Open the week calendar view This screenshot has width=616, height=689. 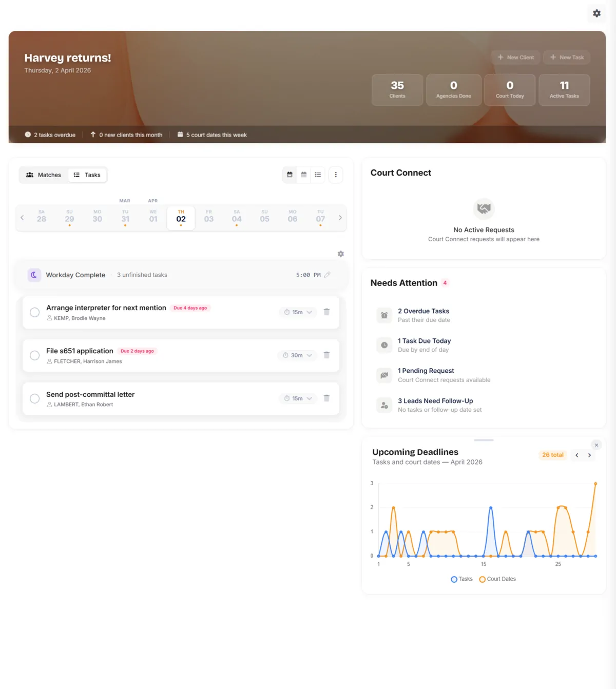pyautogui.click(x=290, y=175)
